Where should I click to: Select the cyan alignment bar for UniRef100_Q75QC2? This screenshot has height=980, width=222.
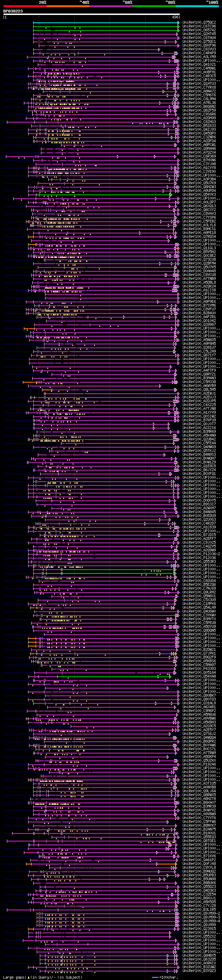(x=106, y=23)
